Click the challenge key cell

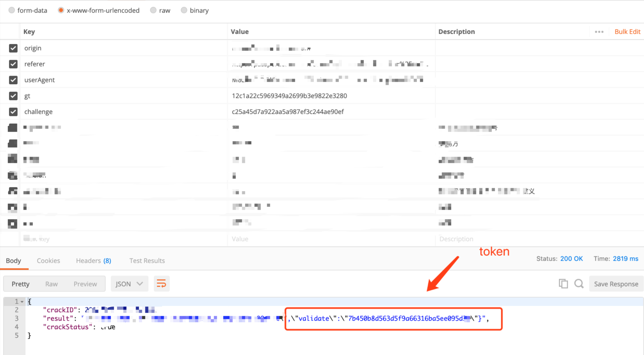pos(123,112)
